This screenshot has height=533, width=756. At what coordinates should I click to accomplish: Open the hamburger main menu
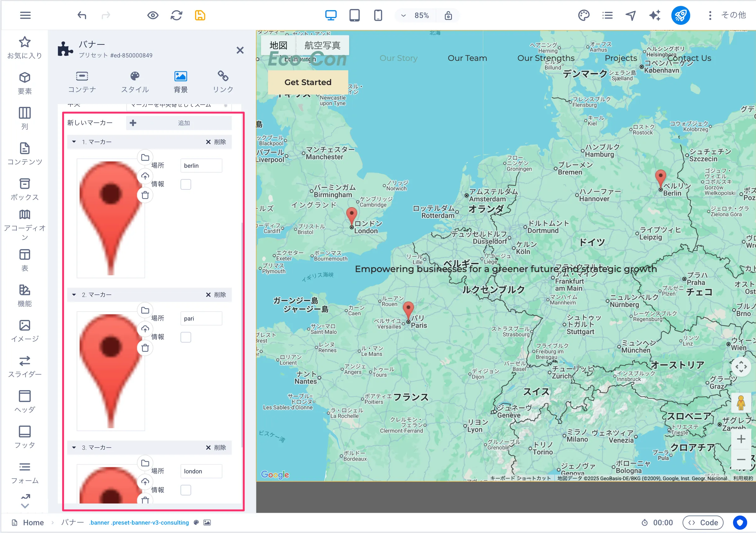coord(25,15)
